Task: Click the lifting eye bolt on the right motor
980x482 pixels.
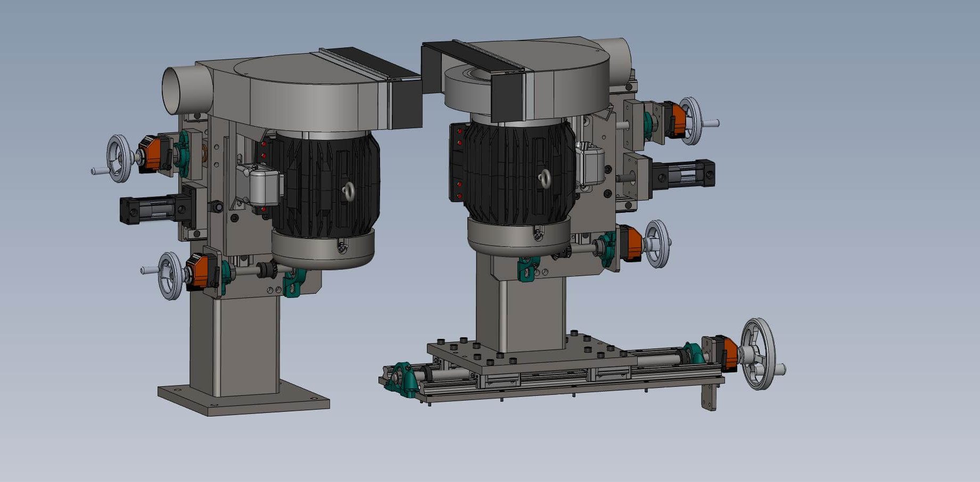Action: pyautogui.click(x=544, y=178)
